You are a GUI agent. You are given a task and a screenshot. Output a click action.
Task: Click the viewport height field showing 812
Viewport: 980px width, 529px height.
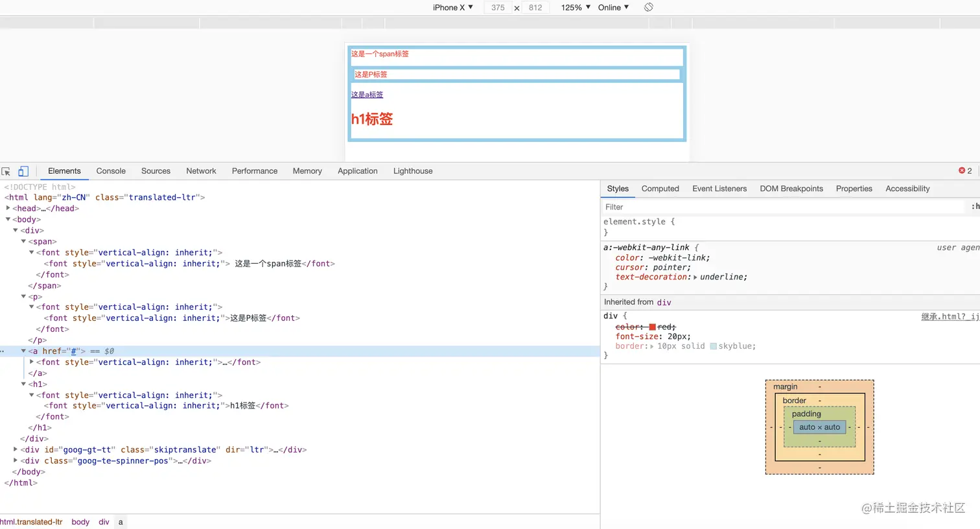click(x=535, y=8)
